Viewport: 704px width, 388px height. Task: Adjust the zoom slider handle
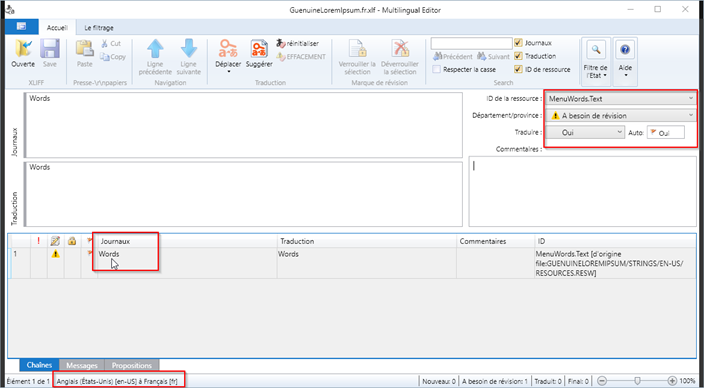[637, 381]
